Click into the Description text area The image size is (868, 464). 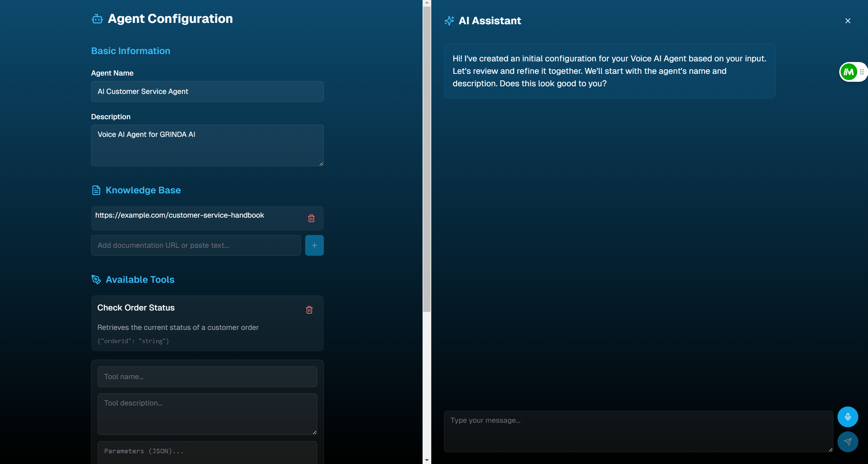(207, 146)
